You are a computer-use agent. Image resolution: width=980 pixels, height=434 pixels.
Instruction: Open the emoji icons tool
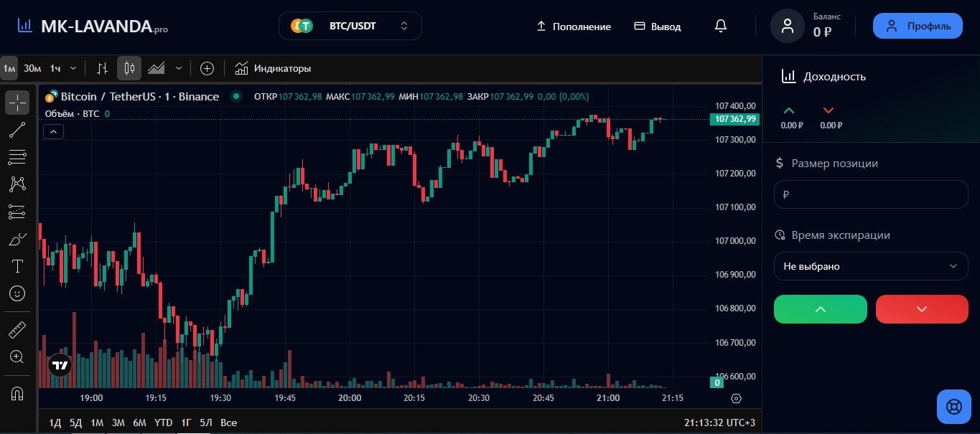click(x=17, y=293)
